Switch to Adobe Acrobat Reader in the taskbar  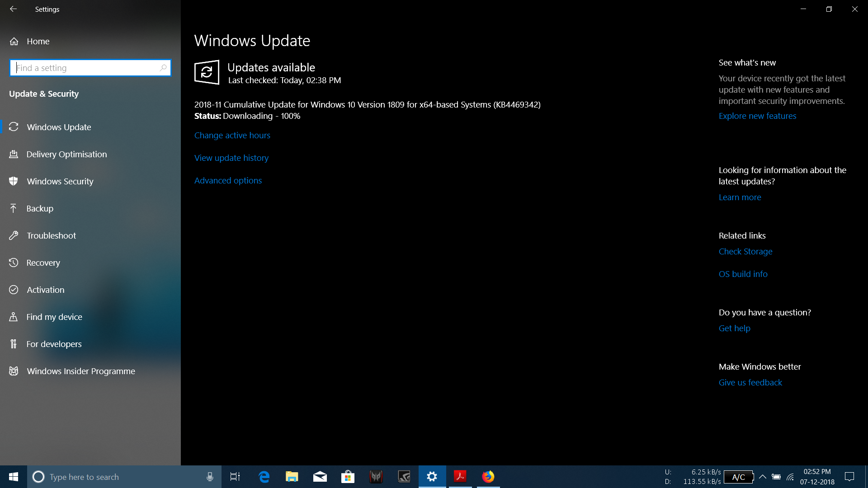click(x=460, y=477)
